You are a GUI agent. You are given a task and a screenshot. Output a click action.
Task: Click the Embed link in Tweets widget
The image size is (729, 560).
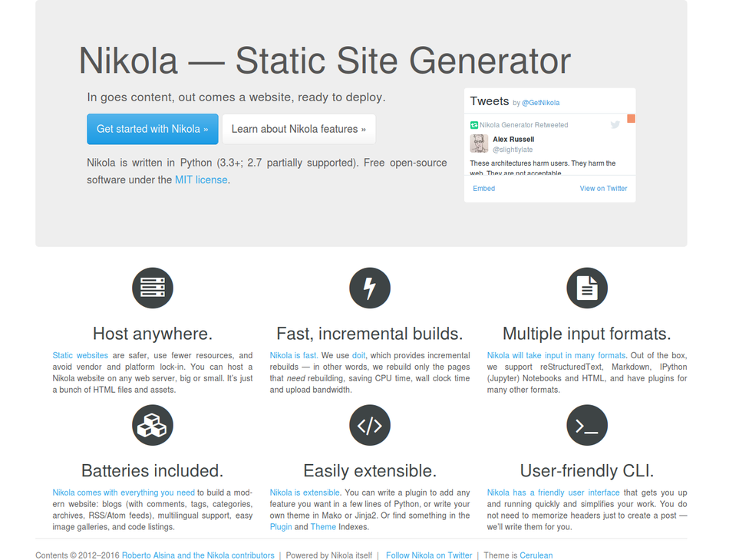(x=484, y=188)
